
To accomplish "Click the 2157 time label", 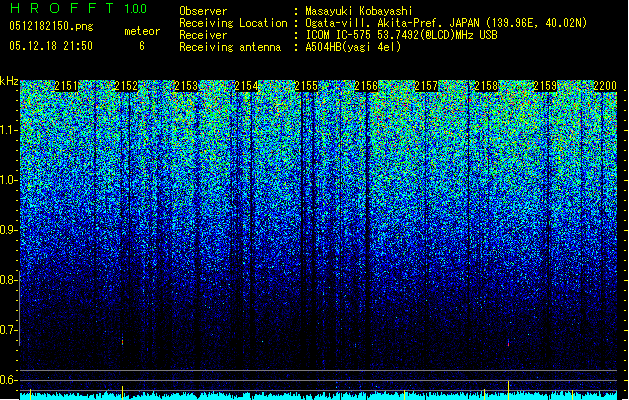I will click(x=426, y=86).
